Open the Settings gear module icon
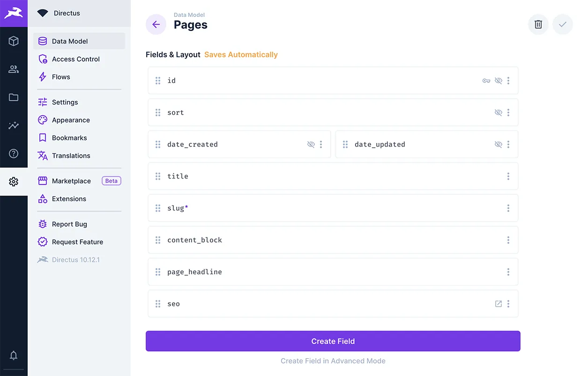 pos(14,182)
